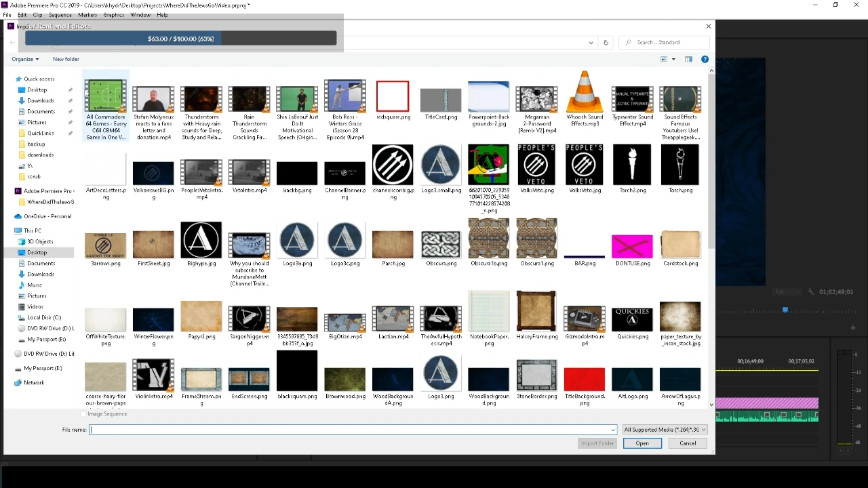Select WhereDidTheJewsG folder in sidebar
Image resolution: width=868 pixels, height=488 pixels.
tap(50, 202)
